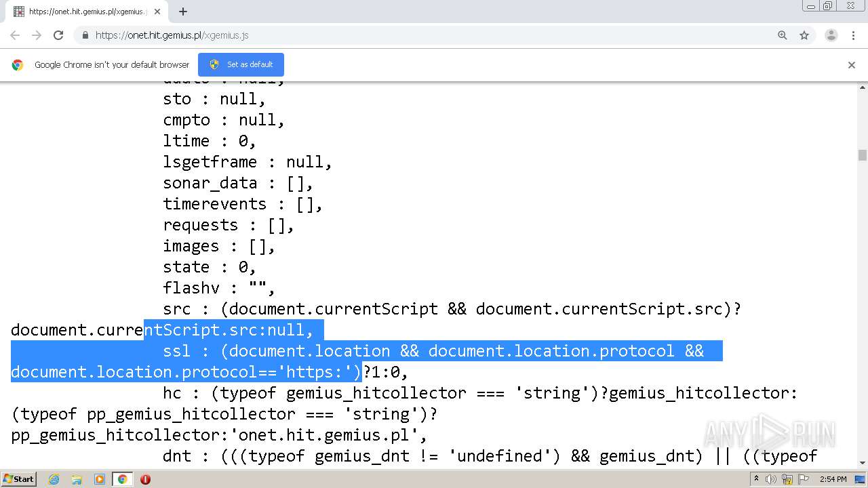Set Chrome as default browser
The image size is (868, 488).
point(241,64)
